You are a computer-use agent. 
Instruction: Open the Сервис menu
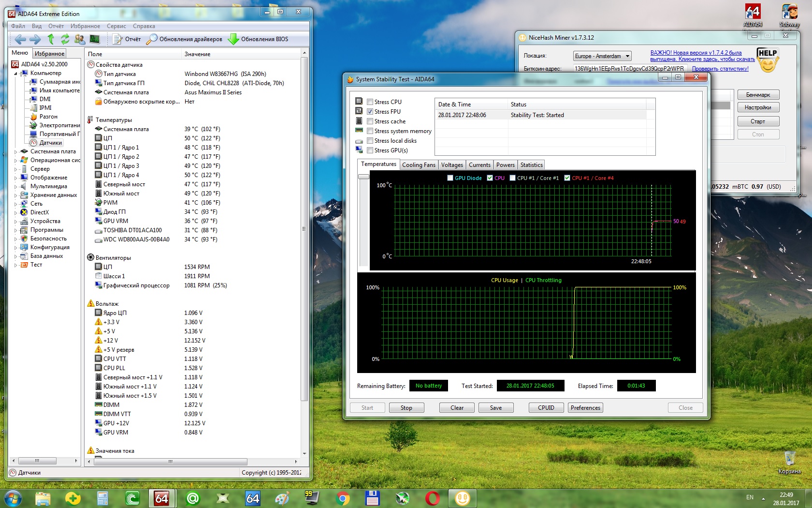116,26
